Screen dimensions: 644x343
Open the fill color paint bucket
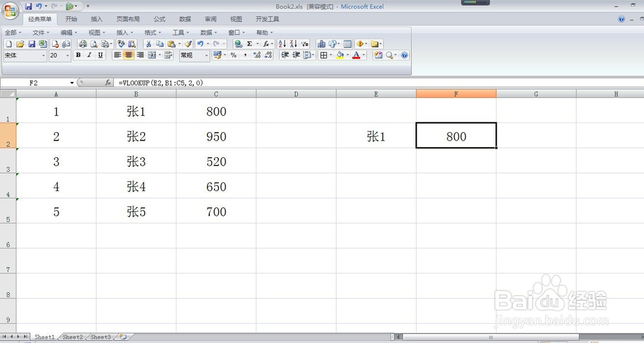coord(339,55)
